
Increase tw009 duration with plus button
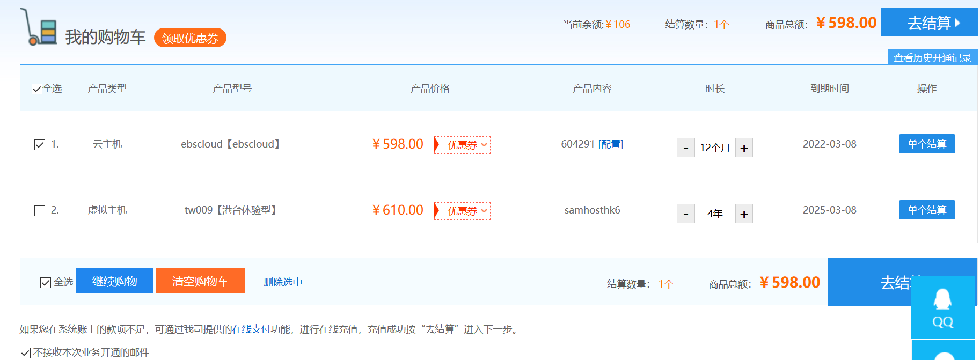(744, 214)
